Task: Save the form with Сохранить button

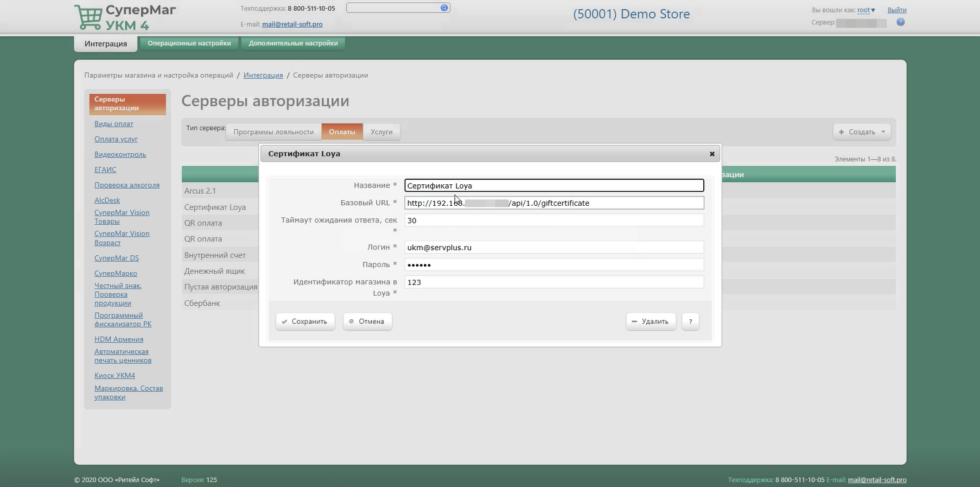Action: (305, 321)
